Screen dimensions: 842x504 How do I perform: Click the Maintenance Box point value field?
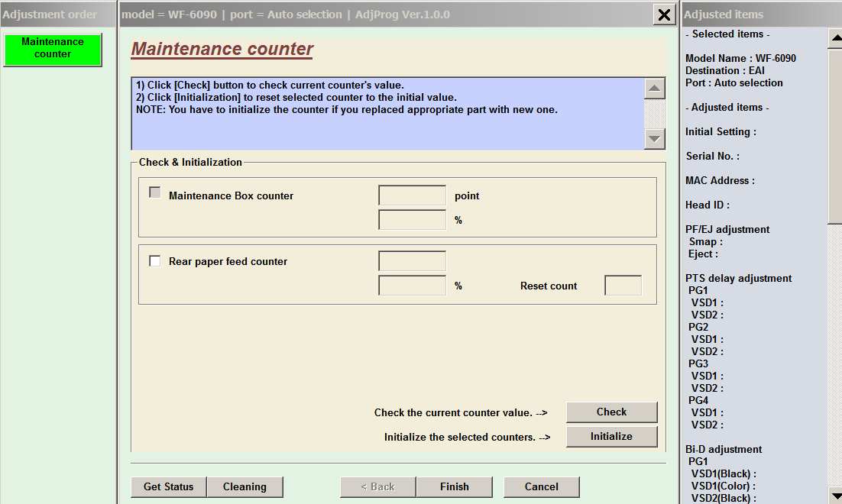[x=412, y=195]
